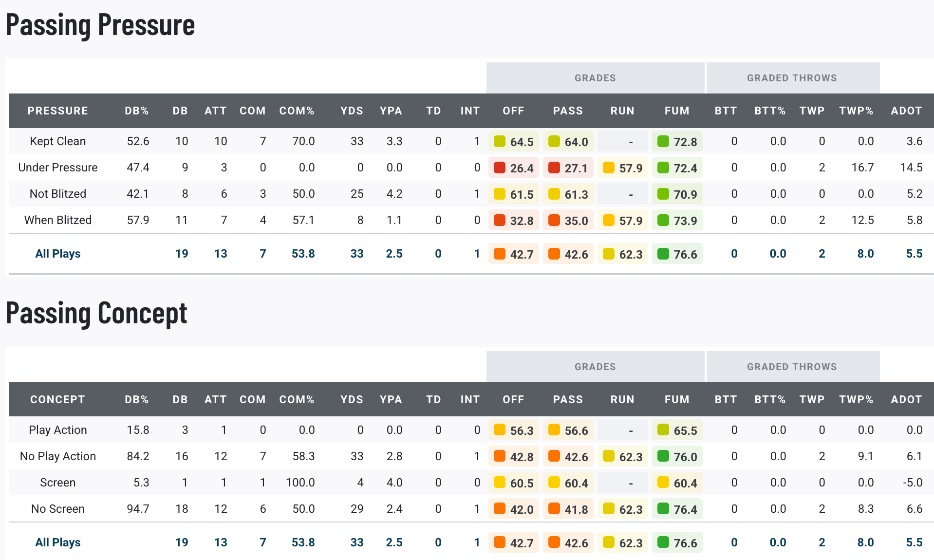
Task: Sort Passing Pressure table by TWP% header
Action: 856,111
